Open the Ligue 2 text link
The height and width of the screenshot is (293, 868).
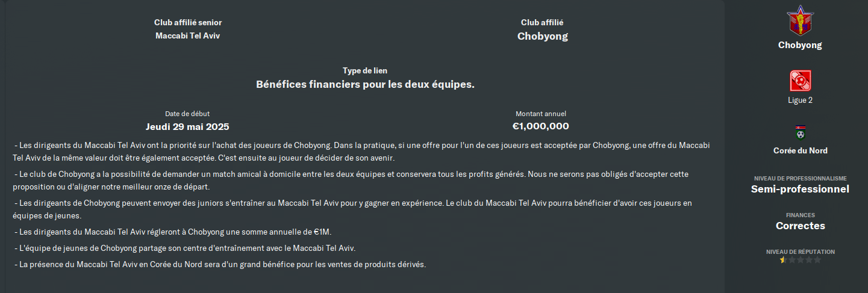pyautogui.click(x=800, y=100)
